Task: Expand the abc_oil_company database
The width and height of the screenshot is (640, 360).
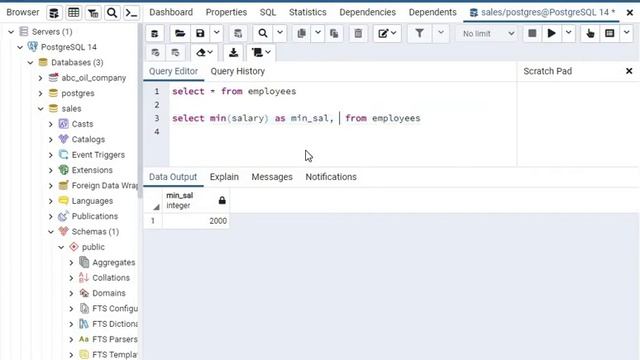Action: point(40,78)
